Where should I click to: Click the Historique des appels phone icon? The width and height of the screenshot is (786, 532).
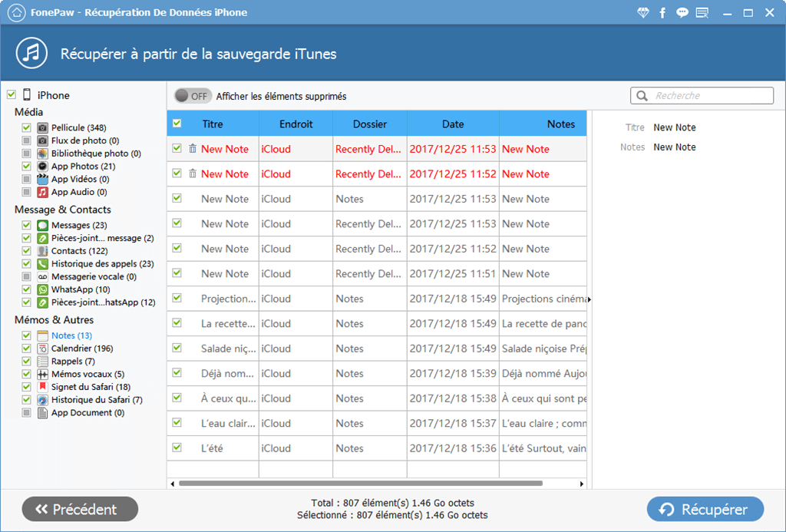point(43,264)
